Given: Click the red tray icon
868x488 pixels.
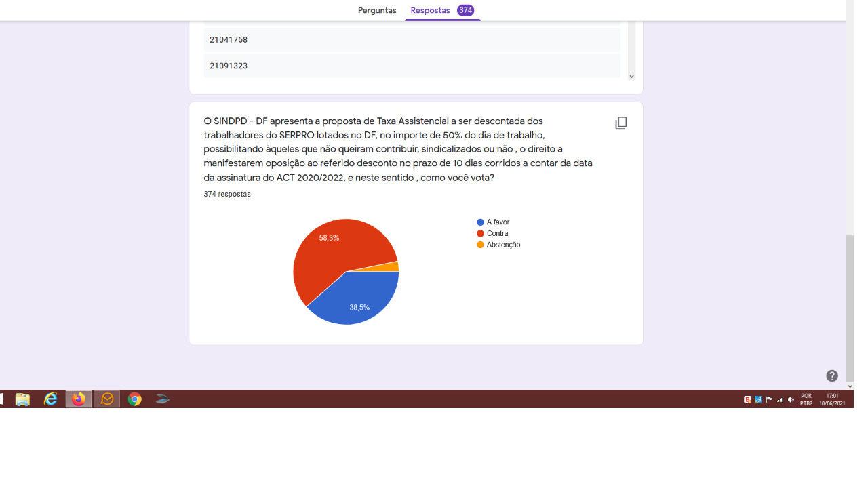Looking at the screenshot, I should tap(747, 400).
